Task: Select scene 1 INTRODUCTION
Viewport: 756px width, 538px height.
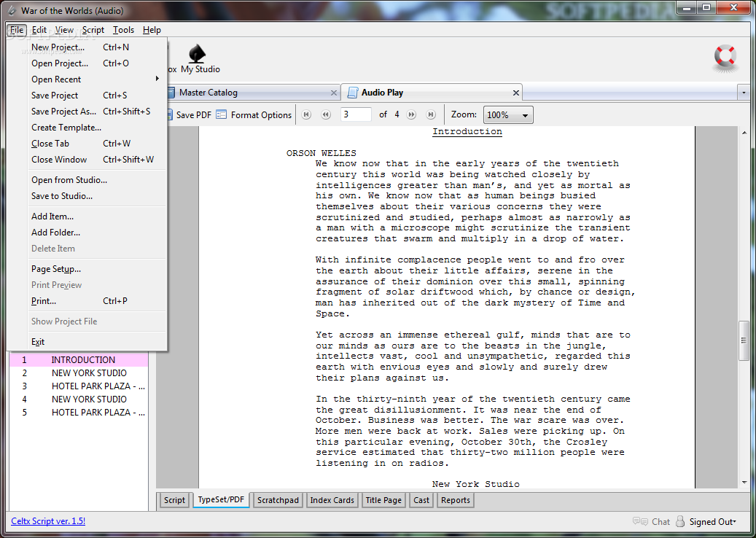Action: pyautogui.click(x=79, y=359)
